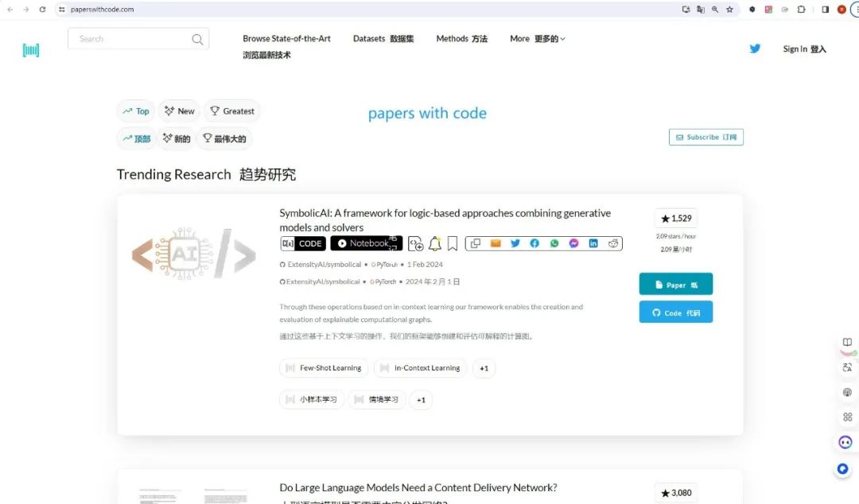Expand the +1 English task tags
The height and width of the screenshot is (504, 859).
[x=484, y=368]
